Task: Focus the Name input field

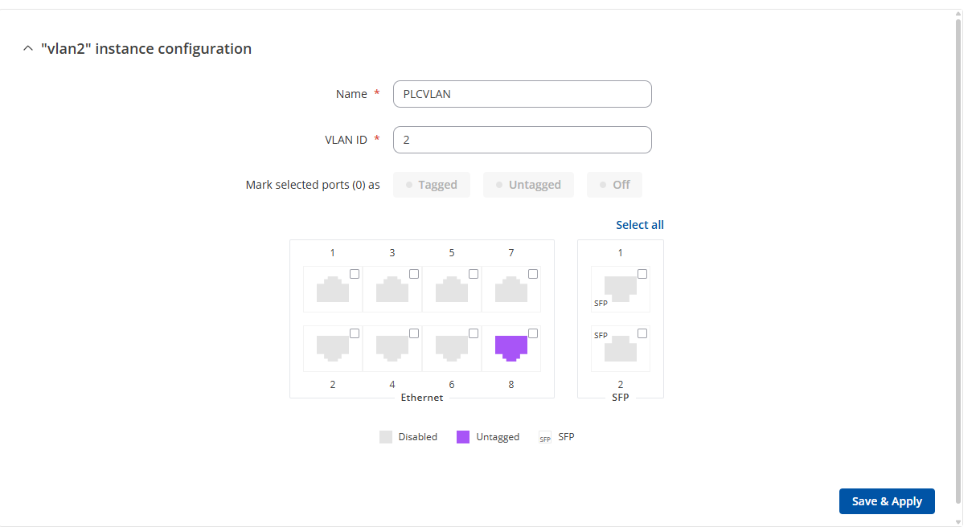Action: click(x=522, y=94)
